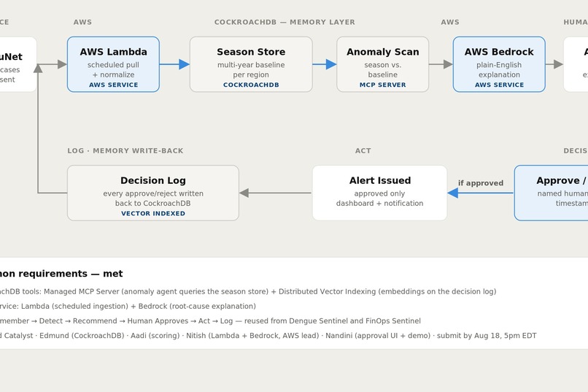
Task: Click 'AWS SERVICE' tag in the Bedrock box
Action: [499, 85]
